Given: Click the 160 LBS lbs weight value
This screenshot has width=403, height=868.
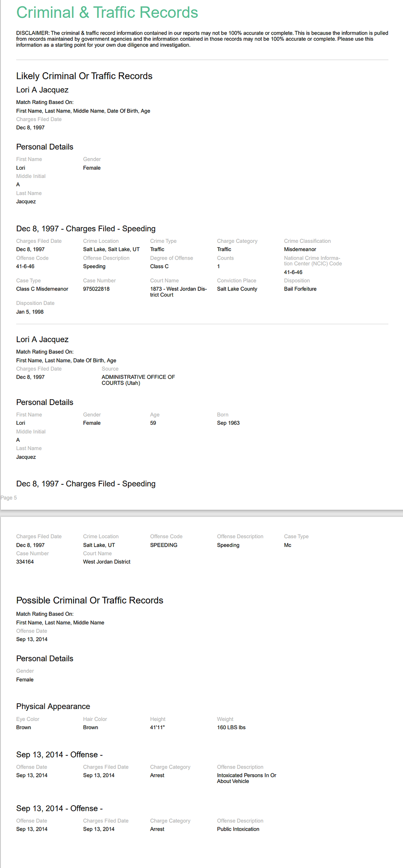Looking at the screenshot, I should coord(231,728).
